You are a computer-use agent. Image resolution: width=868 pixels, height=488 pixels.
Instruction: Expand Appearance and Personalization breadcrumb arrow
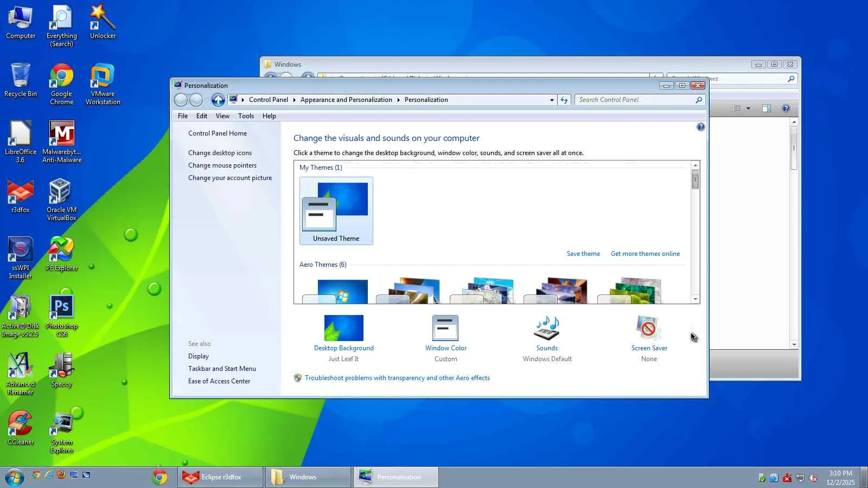point(399,100)
